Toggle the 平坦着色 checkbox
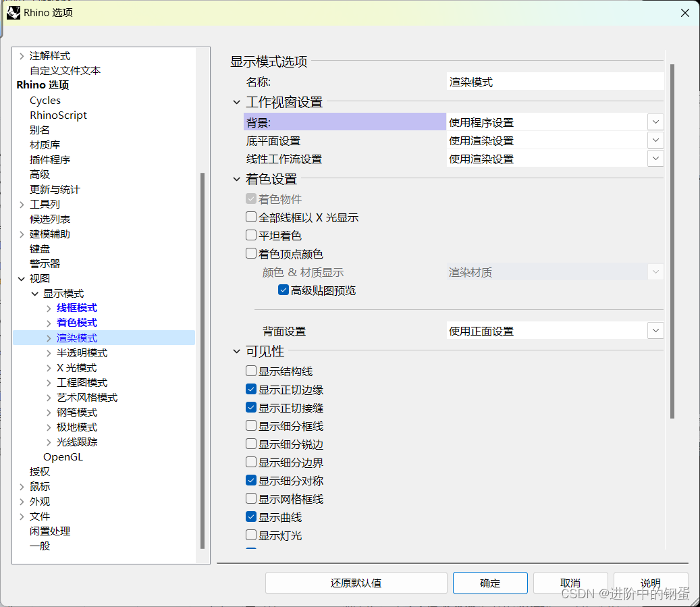Viewport: 700px width, 607px height. [x=251, y=236]
